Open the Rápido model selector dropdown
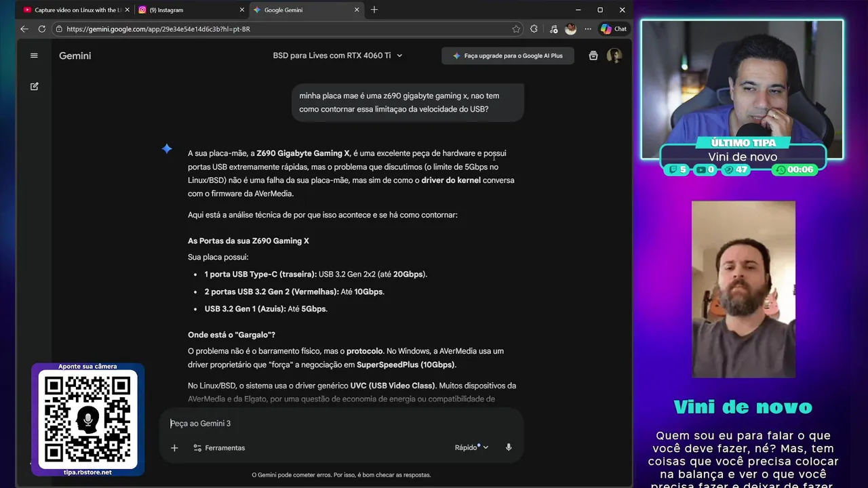 tap(472, 447)
